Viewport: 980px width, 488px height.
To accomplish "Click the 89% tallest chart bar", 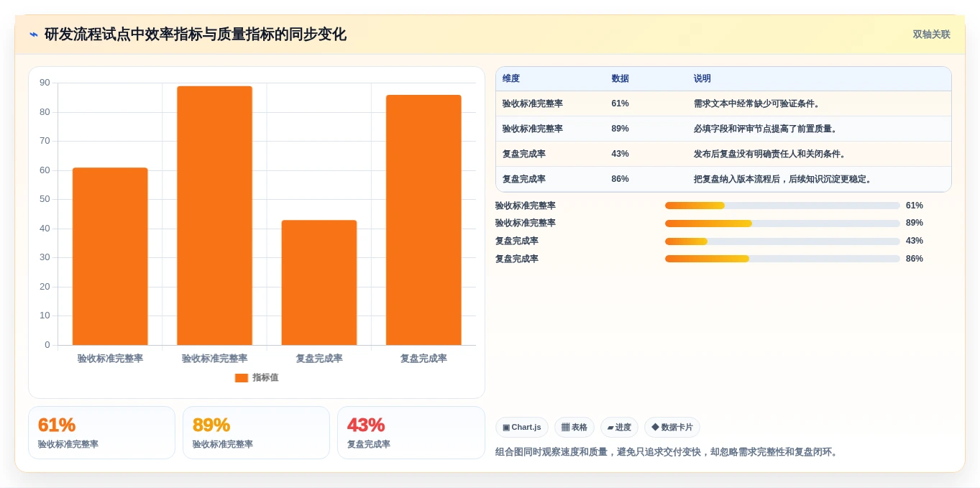I will coord(214,216).
